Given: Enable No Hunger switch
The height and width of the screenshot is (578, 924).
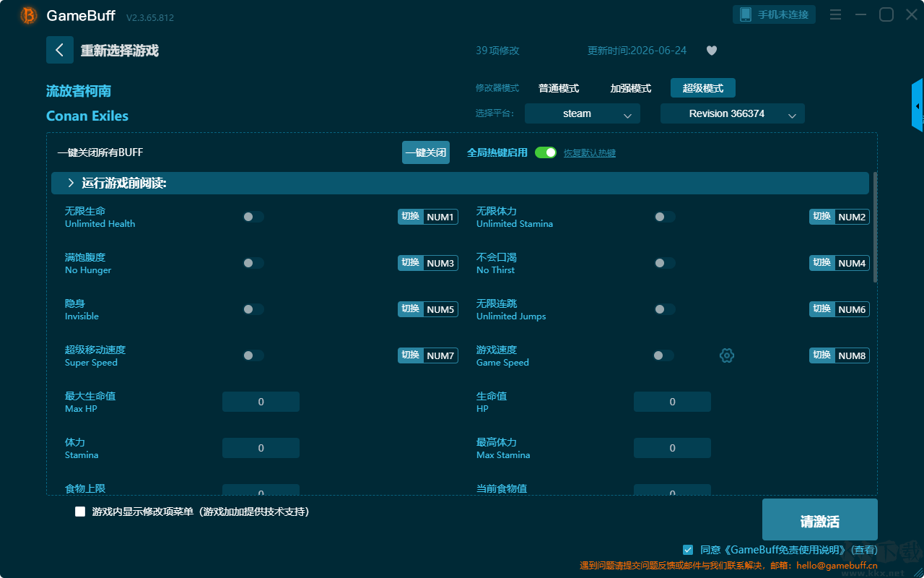Looking at the screenshot, I should click(253, 263).
